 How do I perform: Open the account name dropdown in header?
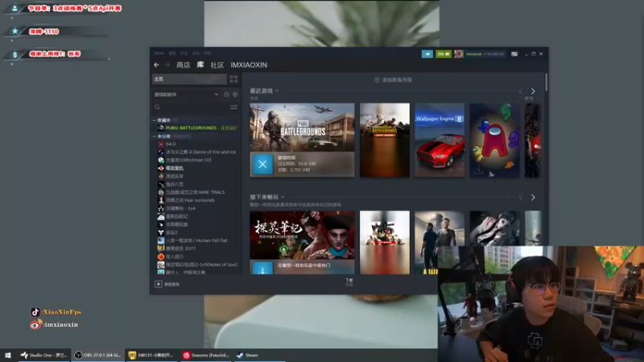[485, 54]
